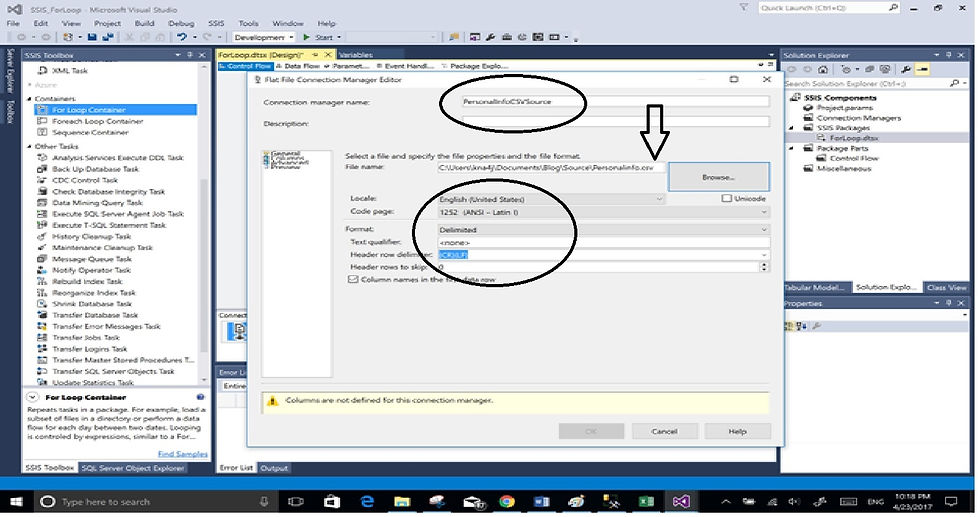Open the Locale dropdown
The width and height of the screenshot is (980, 517).
659,199
